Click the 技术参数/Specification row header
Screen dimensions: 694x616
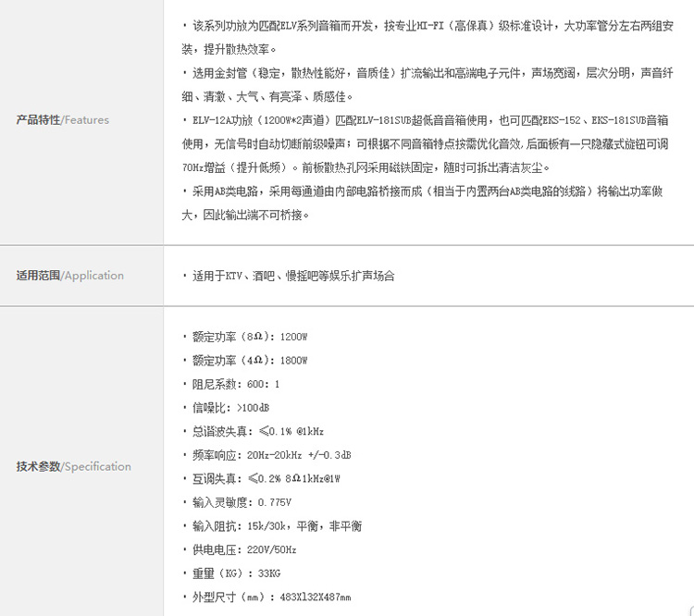[x=74, y=466]
